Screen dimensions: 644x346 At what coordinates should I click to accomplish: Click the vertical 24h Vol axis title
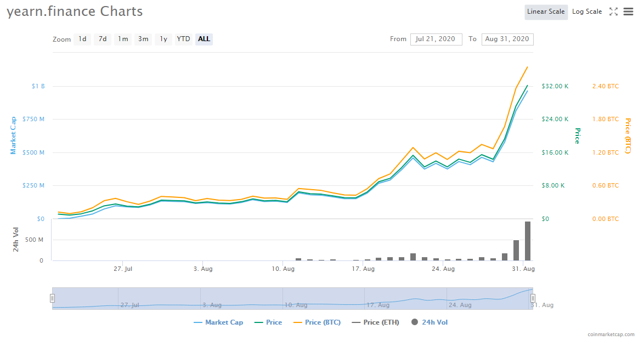point(15,239)
